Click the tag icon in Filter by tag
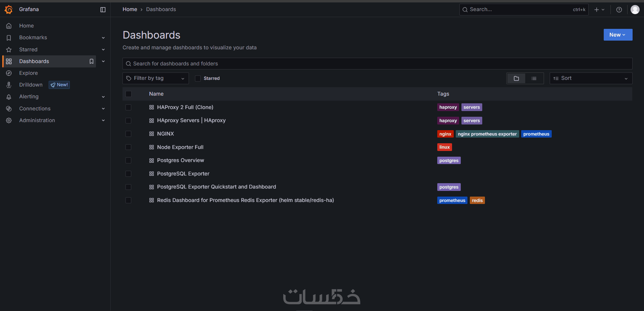Screen dimensions: 644x311 (x=129, y=79)
